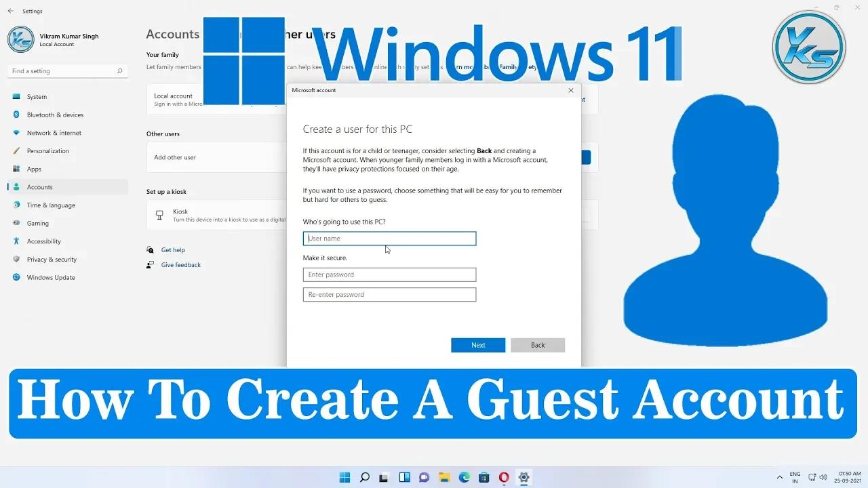Switch to the Accounts section

(39, 187)
